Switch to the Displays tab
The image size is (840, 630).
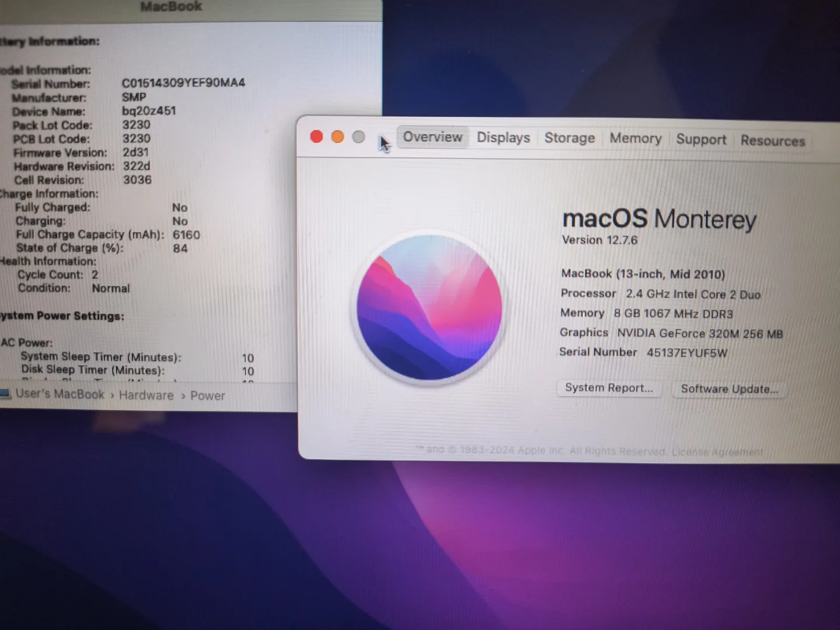(x=503, y=138)
